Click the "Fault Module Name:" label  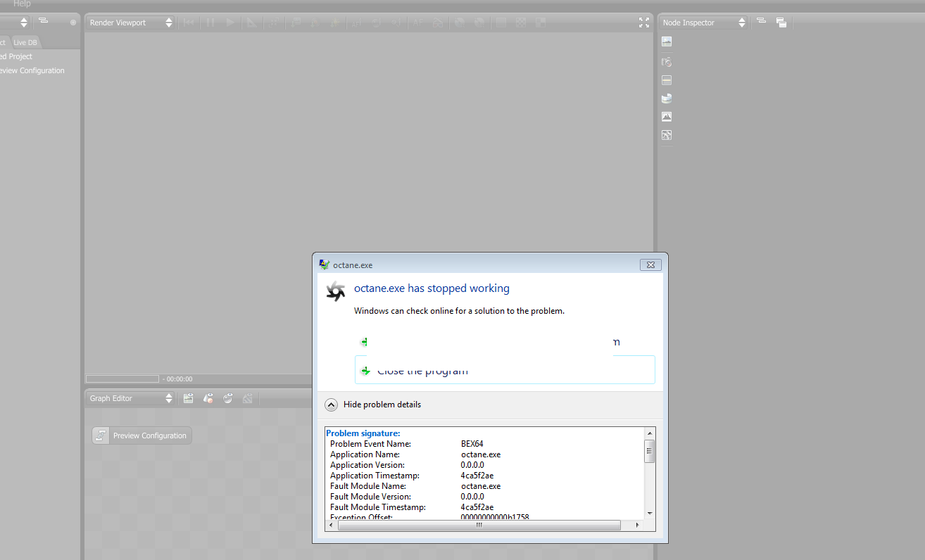click(368, 486)
